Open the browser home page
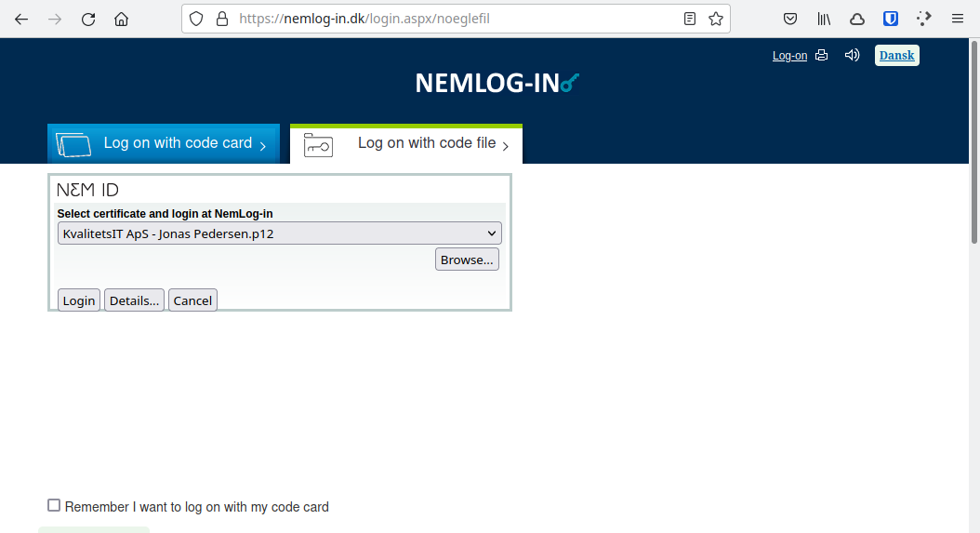The width and height of the screenshot is (980, 533). (121, 19)
